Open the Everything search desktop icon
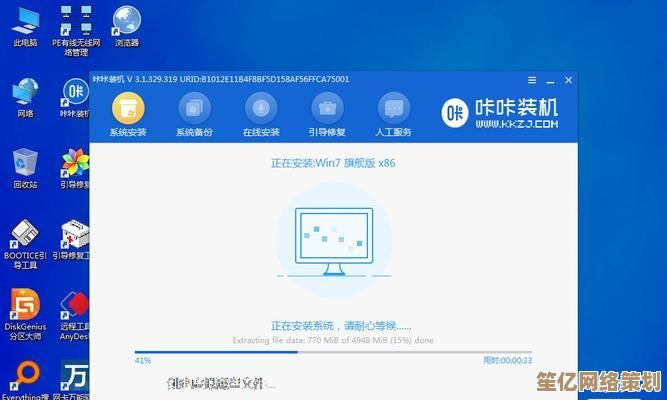This screenshot has height=400, width=667. tap(25, 380)
